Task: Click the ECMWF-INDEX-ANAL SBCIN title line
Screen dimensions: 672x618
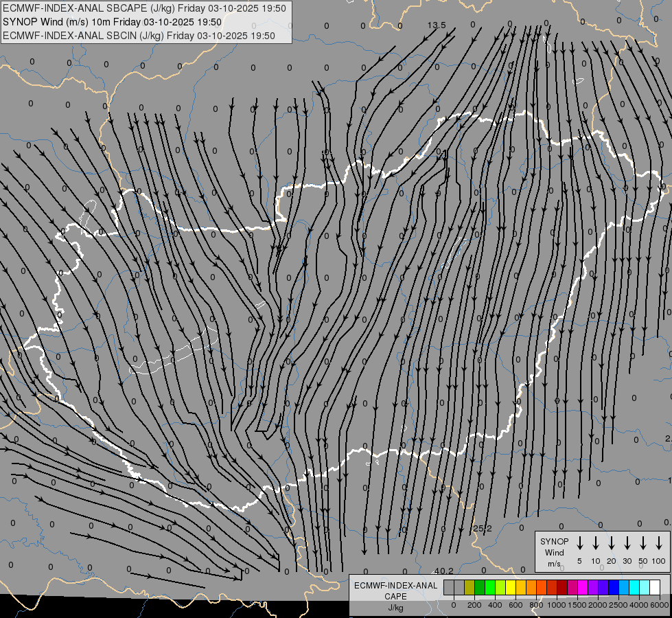Action: (x=139, y=36)
